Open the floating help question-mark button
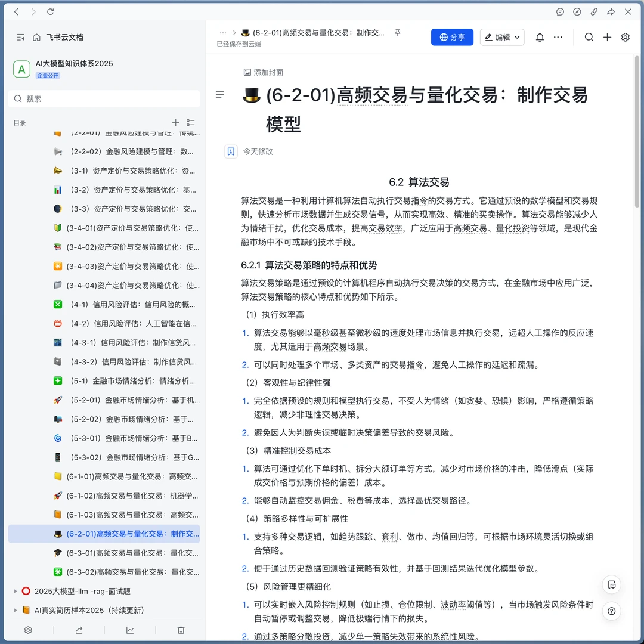644x644 pixels. pos(611,611)
